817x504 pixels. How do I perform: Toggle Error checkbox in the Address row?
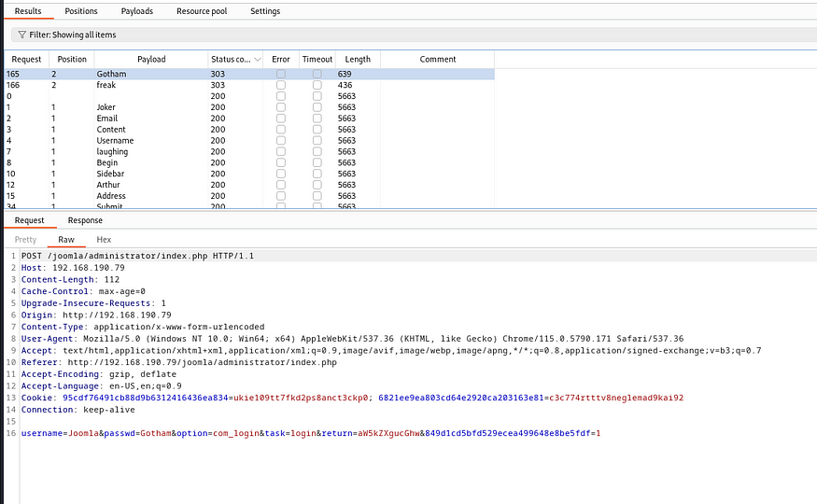[281, 196]
